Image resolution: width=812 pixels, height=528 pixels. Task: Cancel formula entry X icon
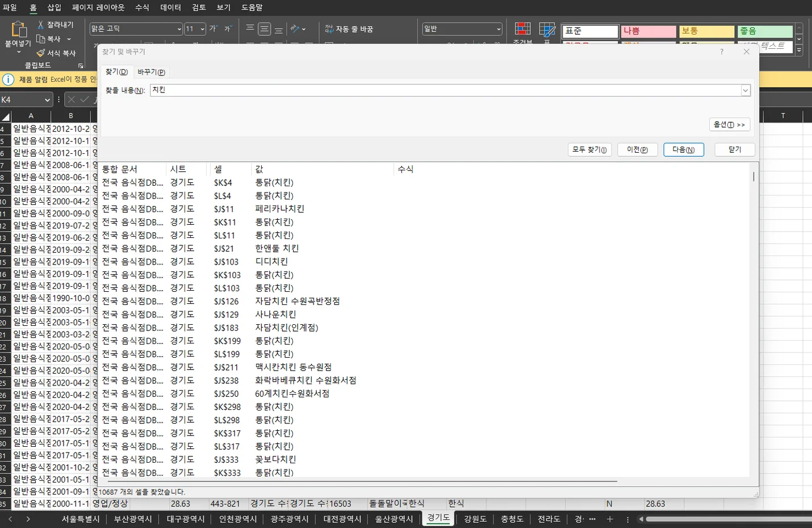tap(71, 100)
